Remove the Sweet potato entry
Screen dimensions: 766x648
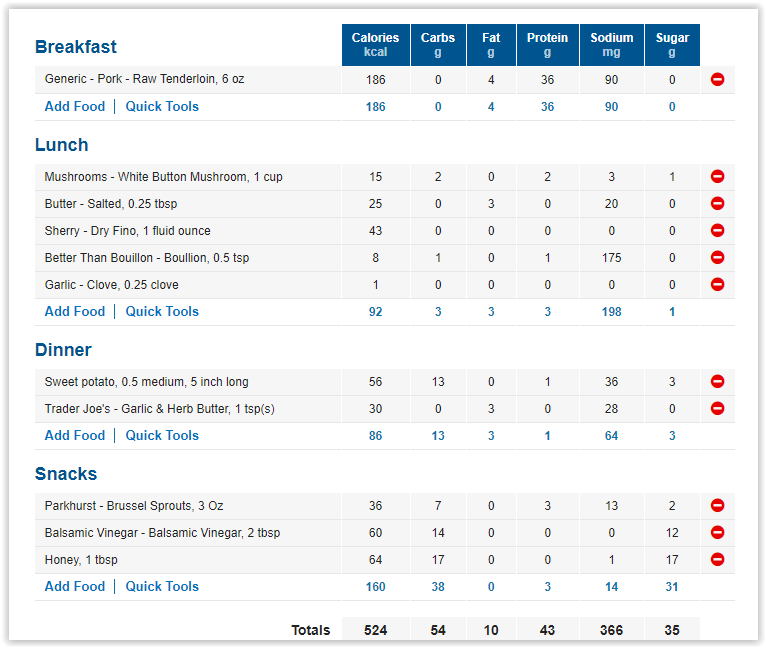coord(717,381)
